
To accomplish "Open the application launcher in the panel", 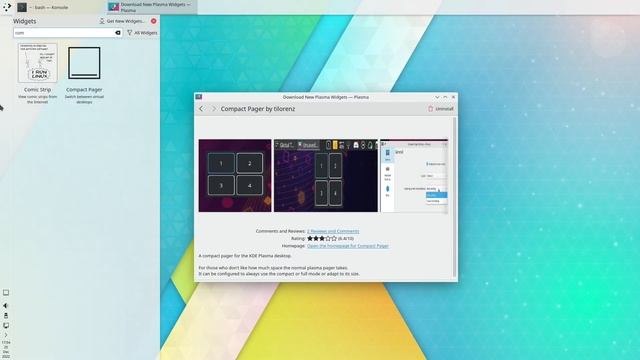I will click(x=7, y=7).
